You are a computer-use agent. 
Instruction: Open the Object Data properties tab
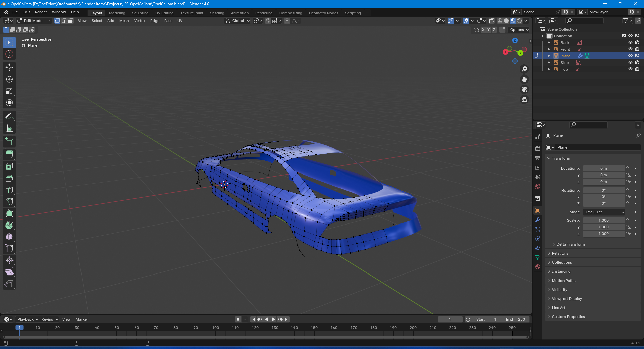pos(538,257)
